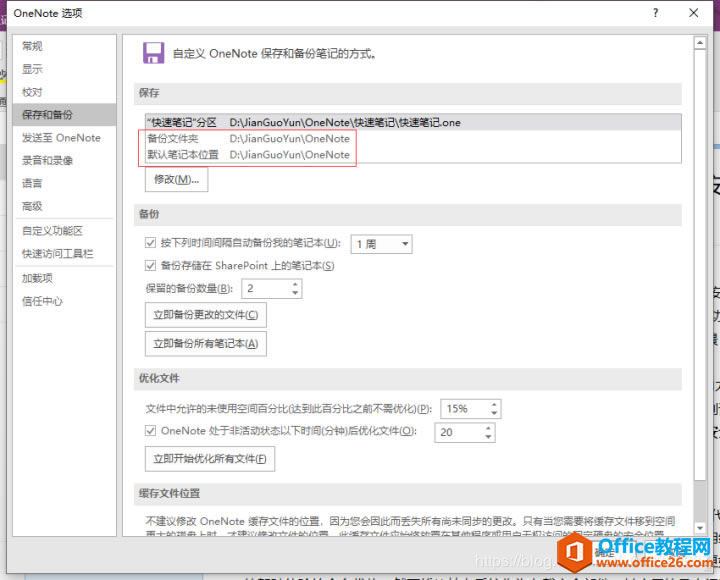Click 立即备份更改的文件(C) button
Image resolution: width=720 pixels, height=580 pixels.
(206, 315)
